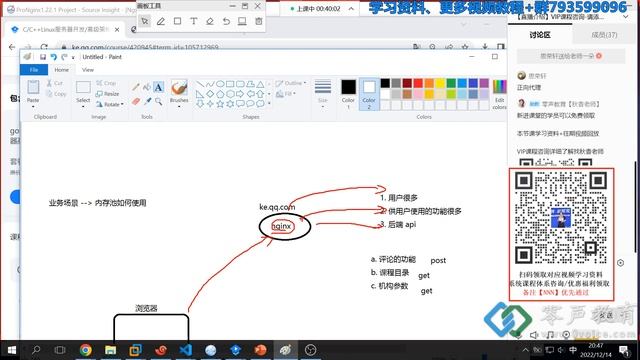Click the undo arrow in the drawing-board toolbar
Image resolution: width=640 pixels, height=360 pixels.
[226, 21]
